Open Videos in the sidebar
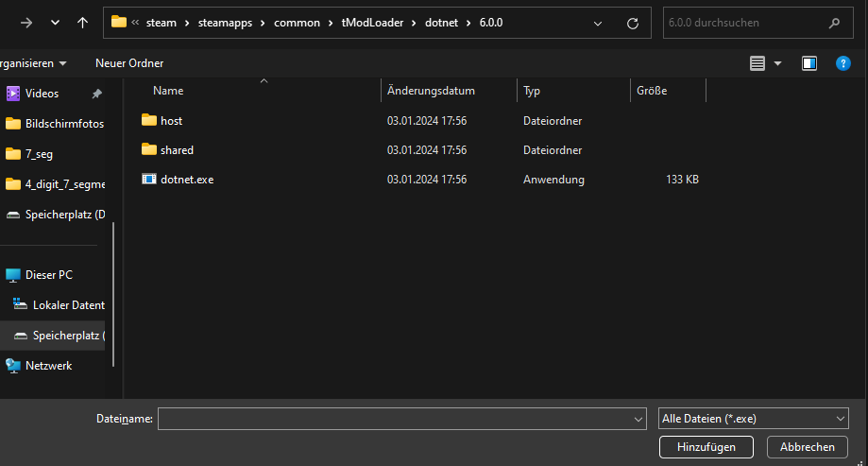868x466 pixels. click(x=42, y=94)
